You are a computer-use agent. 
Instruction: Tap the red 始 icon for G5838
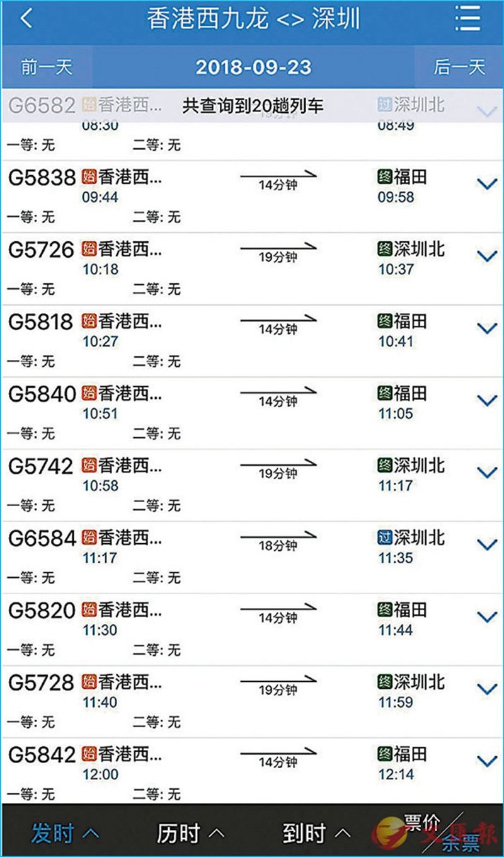(89, 178)
